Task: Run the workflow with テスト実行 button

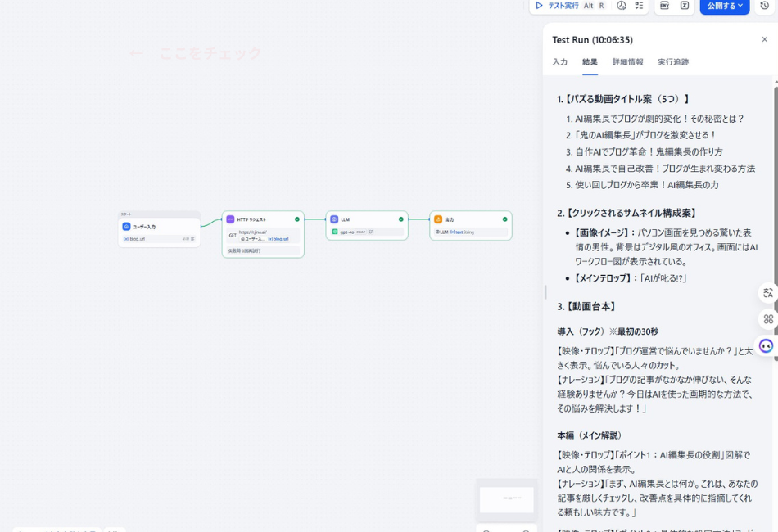Action: (x=565, y=6)
